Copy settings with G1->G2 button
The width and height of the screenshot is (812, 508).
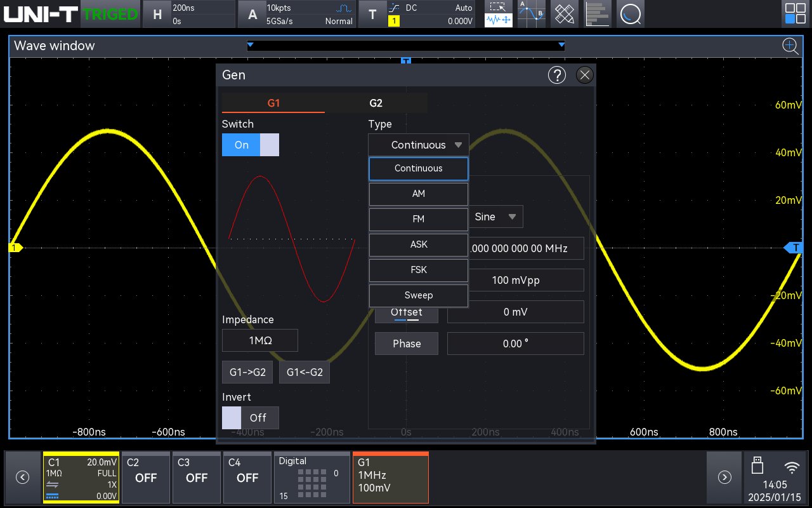pyautogui.click(x=247, y=372)
